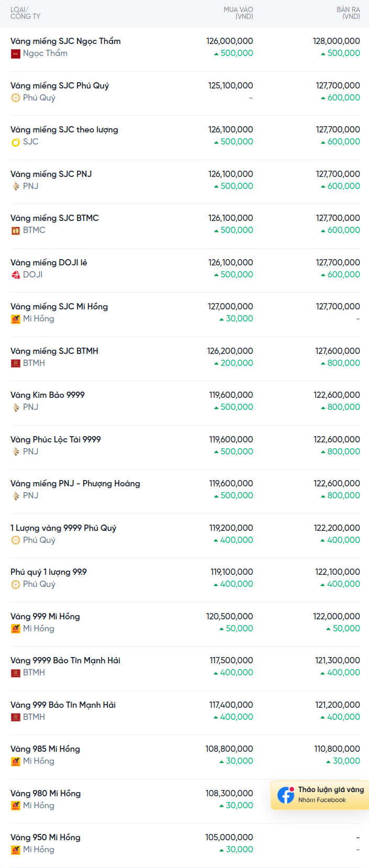Click the BTMC company logo icon

[x=16, y=230]
